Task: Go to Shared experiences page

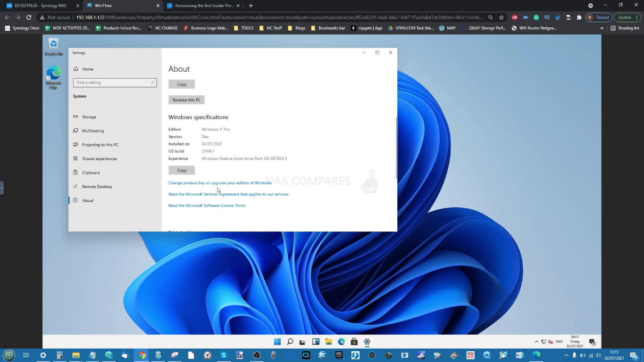Action: coord(99,159)
